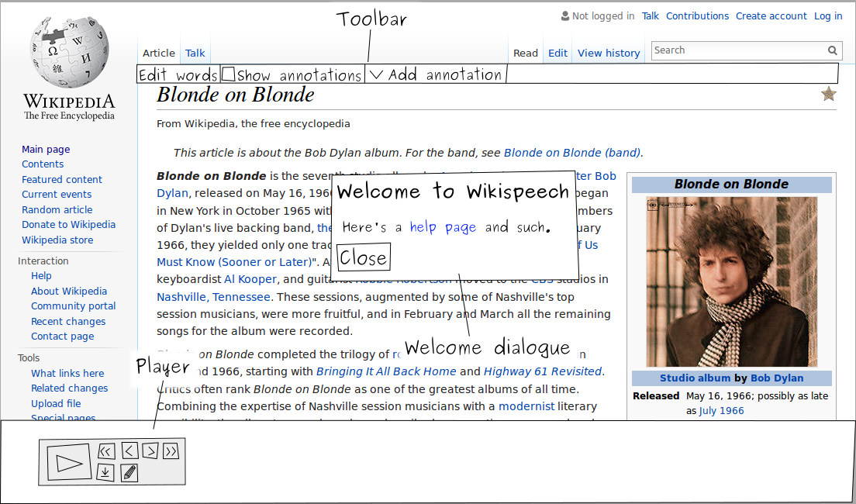This screenshot has width=856, height=504.
Task: Open the user Talk link at top
Action: [651, 16]
